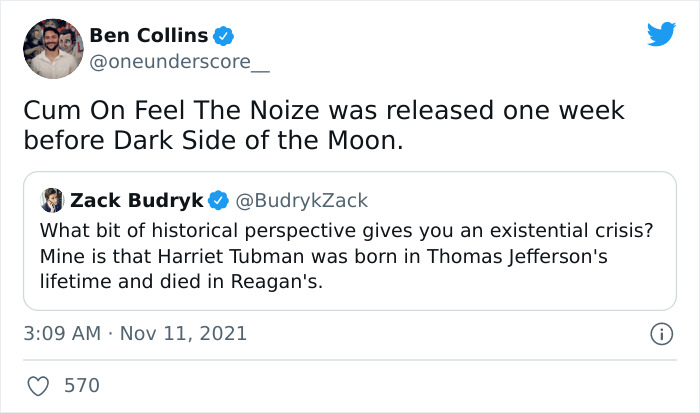Click Ben Collins' verified badge

point(225,37)
